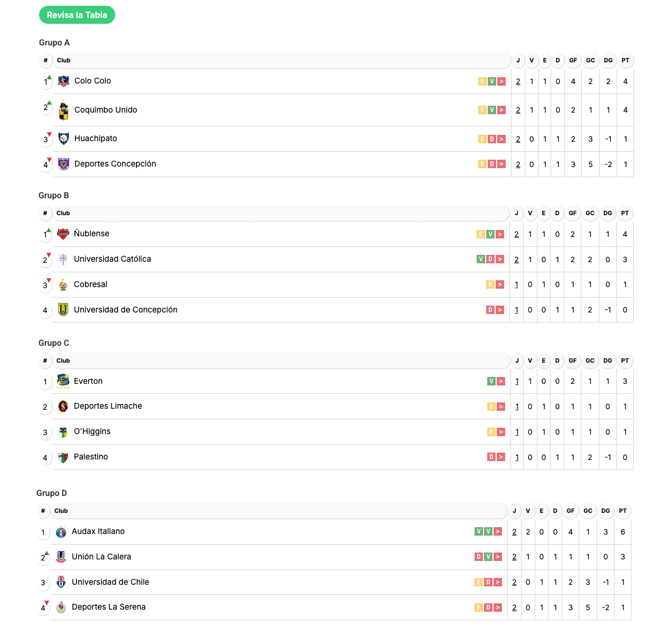The width and height of the screenshot is (660, 644).
Task: Click the Revisa la Tabla button
Action: (x=77, y=15)
